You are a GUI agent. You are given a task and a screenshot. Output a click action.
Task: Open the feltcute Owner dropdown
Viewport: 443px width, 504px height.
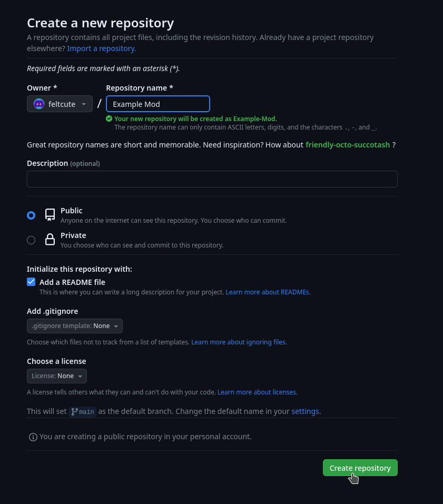60,104
